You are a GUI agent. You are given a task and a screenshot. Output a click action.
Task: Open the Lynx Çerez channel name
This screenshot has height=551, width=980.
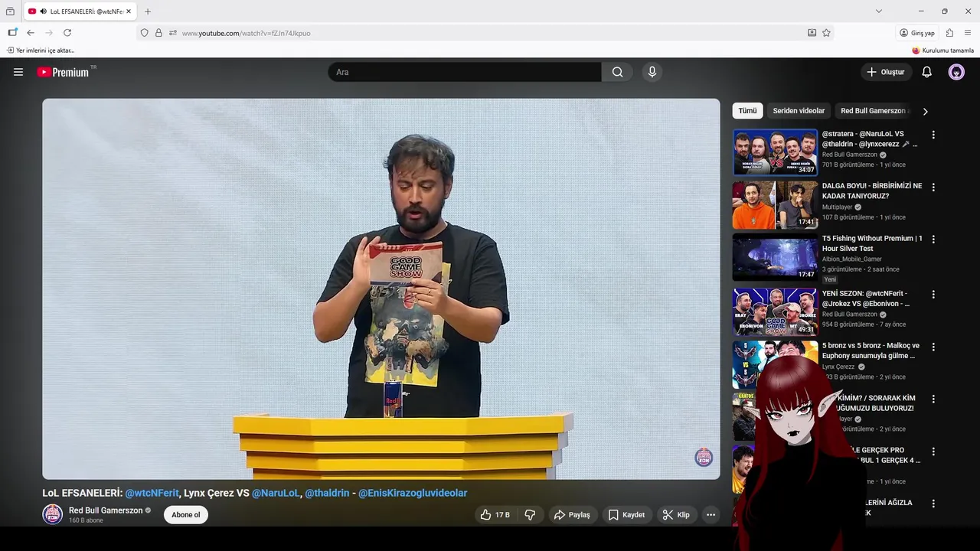838,367
